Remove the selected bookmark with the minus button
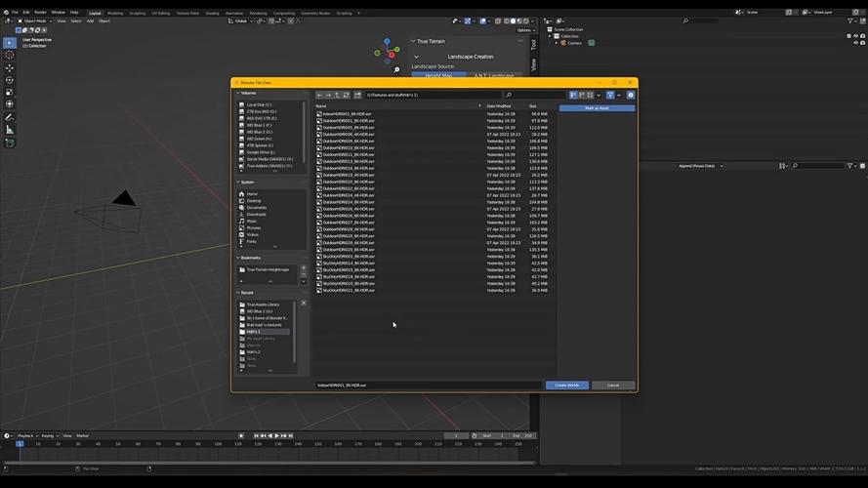This screenshot has width=868, height=488. pyautogui.click(x=304, y=274)
